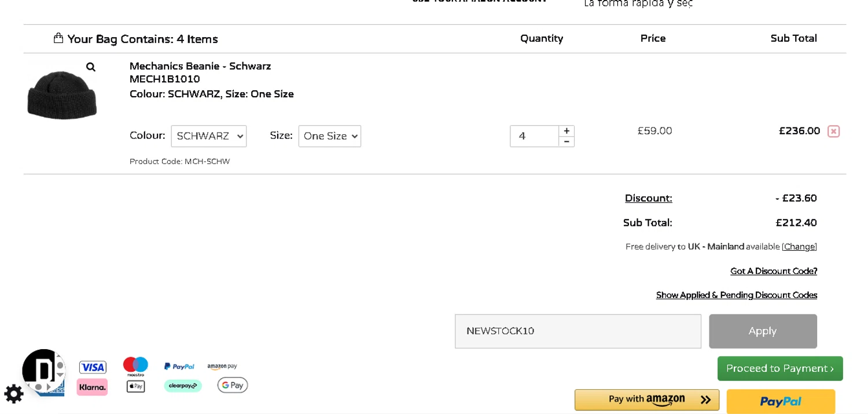
Task: Decrease quantity with the minus button
Action: click(x=567, y=142)
